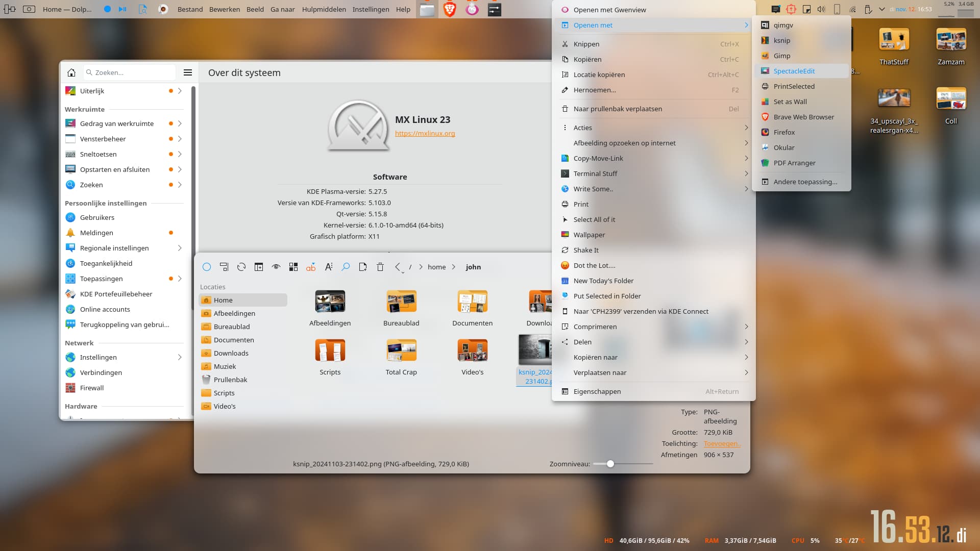
Task: Click Andere toepassing… in submenu
Action: 801,182
